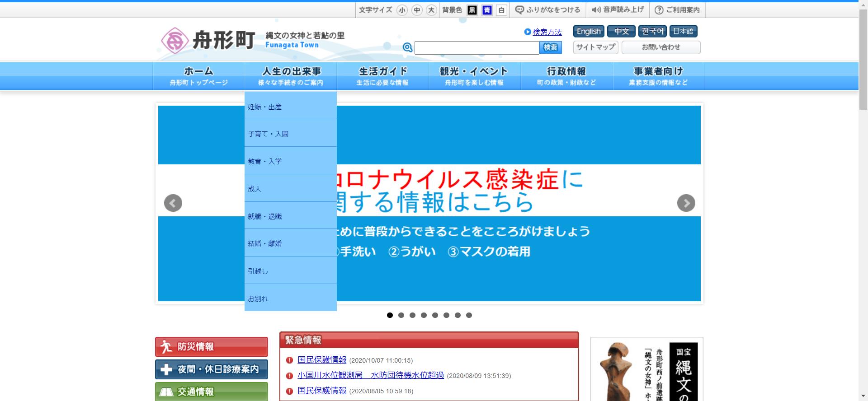This screenshot has width=868, height=401.
Task: Click the magnifier search icon
Action: (x=407, y=47)
